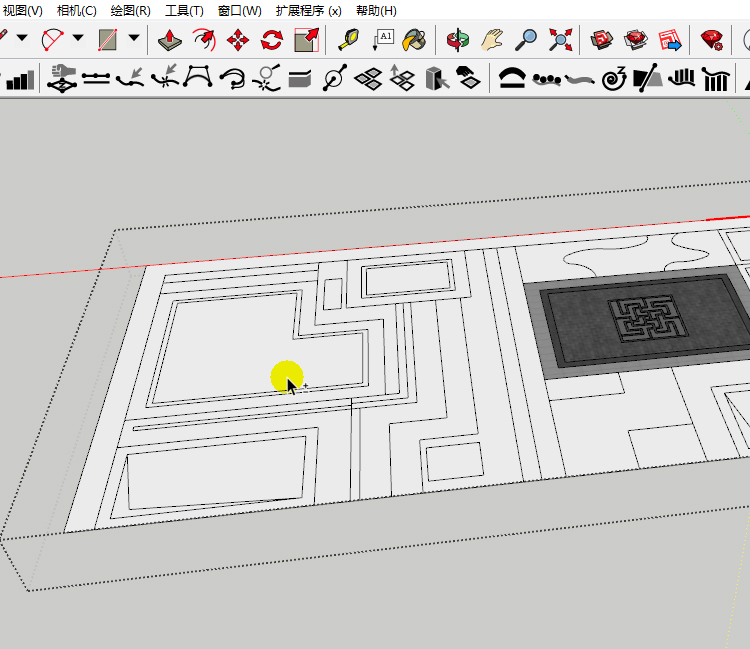Select the Orbit tool
The image size is (750, 649).
(458, 40)
